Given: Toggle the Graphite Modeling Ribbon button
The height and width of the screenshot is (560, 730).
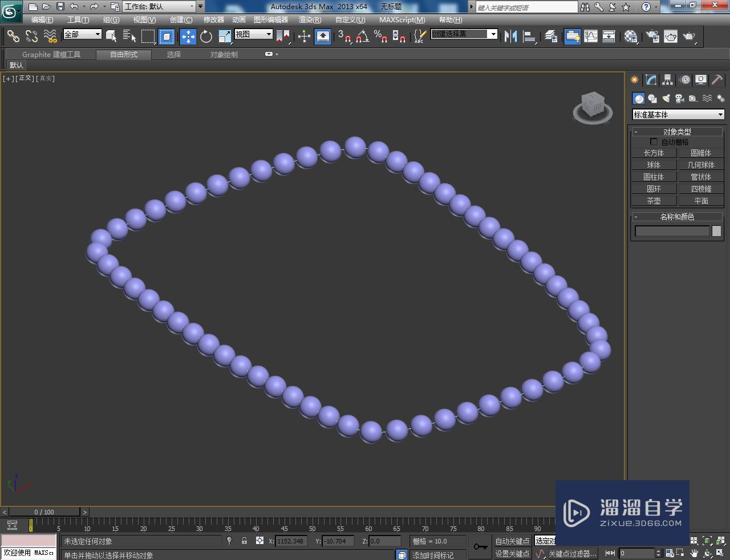Looking at the screenshot, I should (572, 36).
